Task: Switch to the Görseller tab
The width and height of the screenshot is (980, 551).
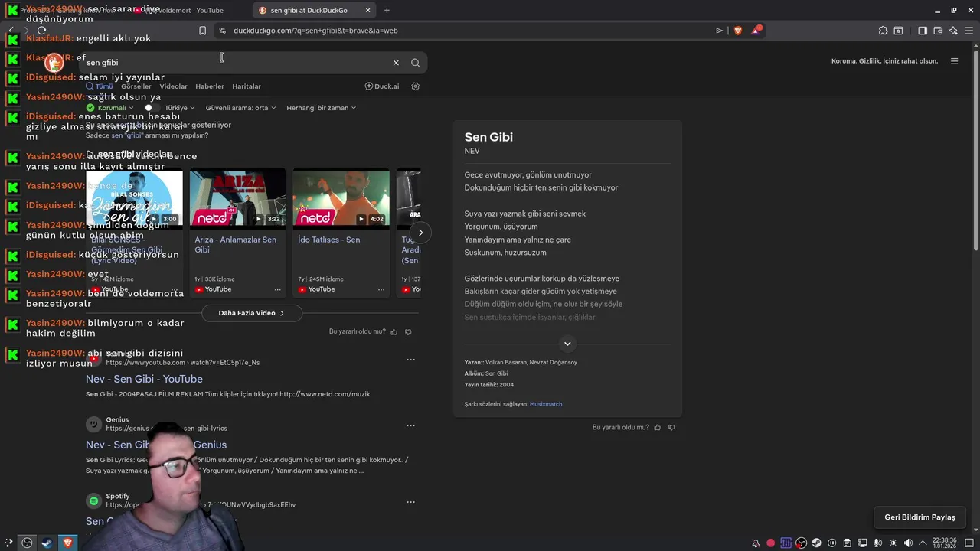Action: (x=136, y=86)
